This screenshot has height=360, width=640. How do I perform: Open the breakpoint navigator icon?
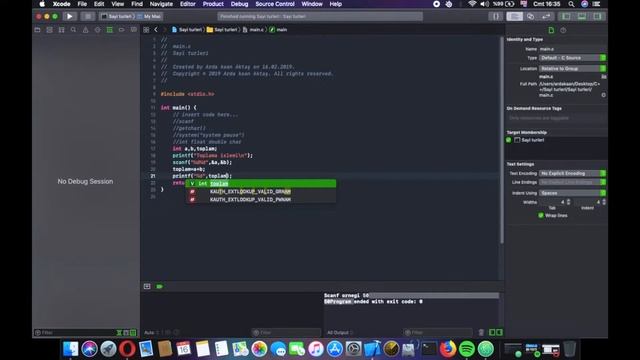tap(122, 30)
